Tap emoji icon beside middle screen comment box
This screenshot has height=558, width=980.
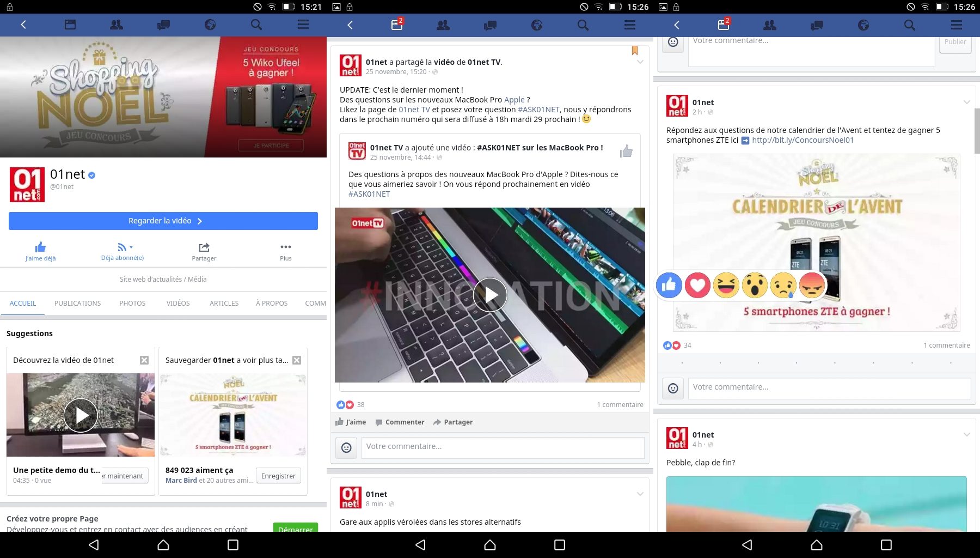click(346, 447)
